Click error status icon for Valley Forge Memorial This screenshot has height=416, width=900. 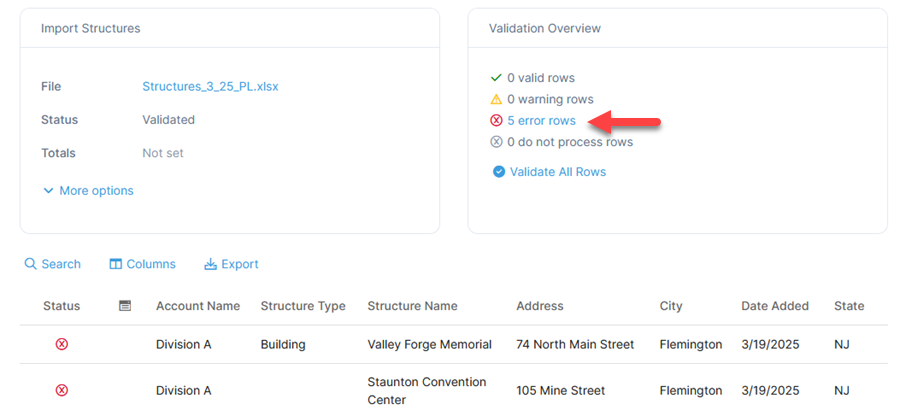point(61,344)
